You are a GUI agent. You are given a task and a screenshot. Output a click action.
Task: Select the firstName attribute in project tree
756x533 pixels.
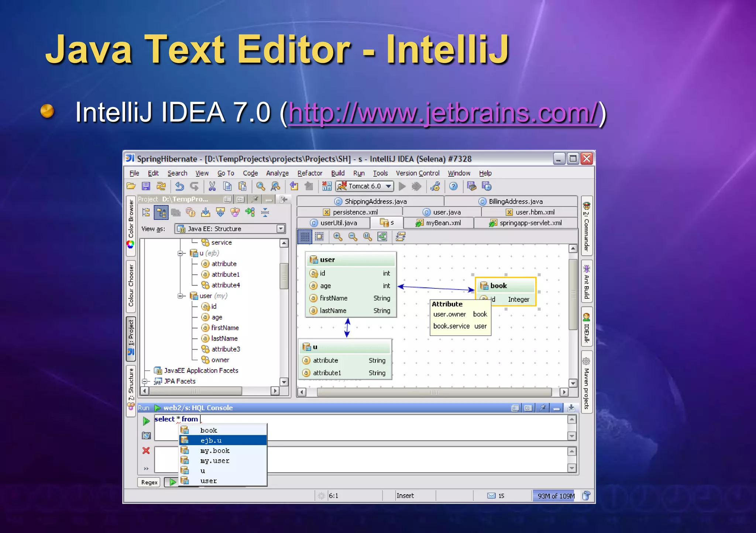pos(220,328)
